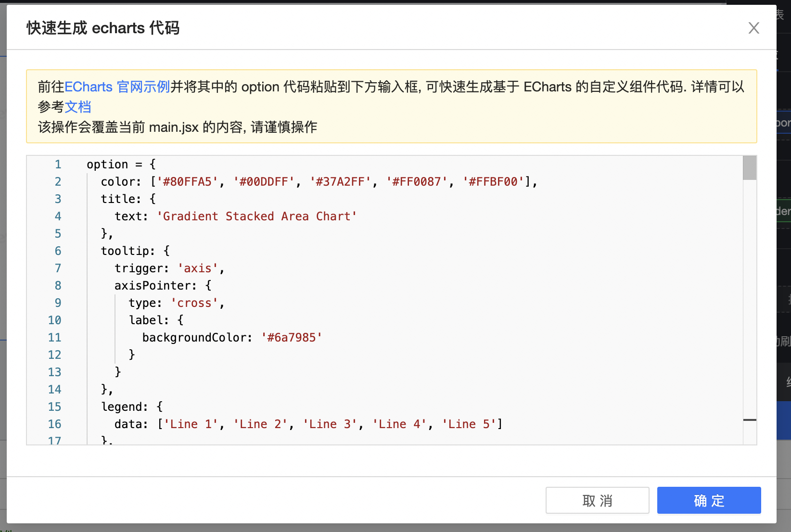Click the '#00DDFF' color string
The width and height of the screenshot is (791, 532).
pyautogui.click(x=264, y=182)
